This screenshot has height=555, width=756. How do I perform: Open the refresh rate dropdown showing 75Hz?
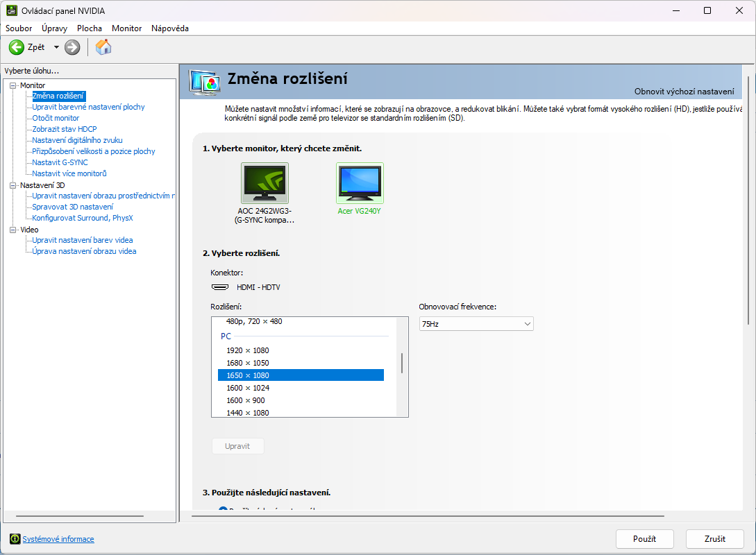pos(476,324)
